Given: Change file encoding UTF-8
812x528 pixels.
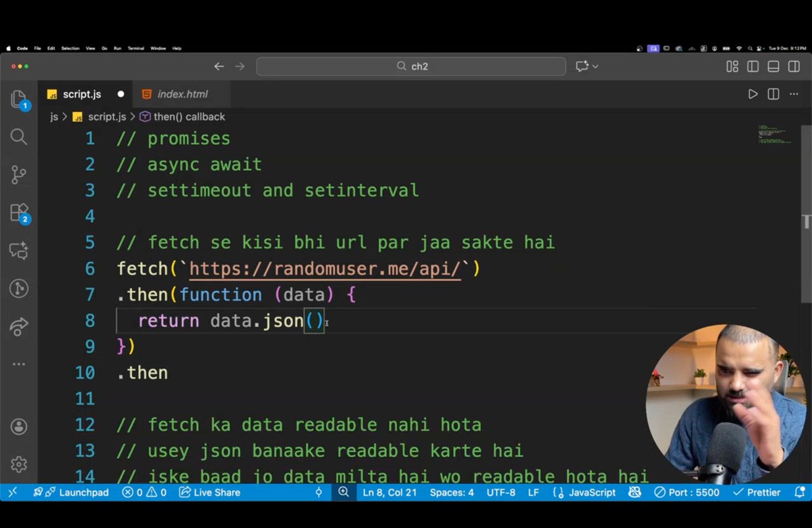Looking at the screenshot, I should pos(500,492).
